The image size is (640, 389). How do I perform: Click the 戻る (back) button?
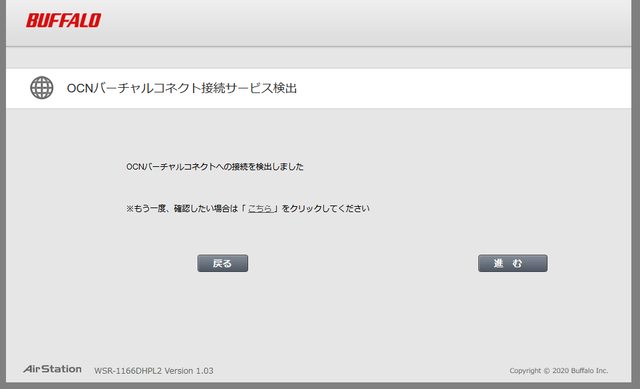click(x=222, y=263)
